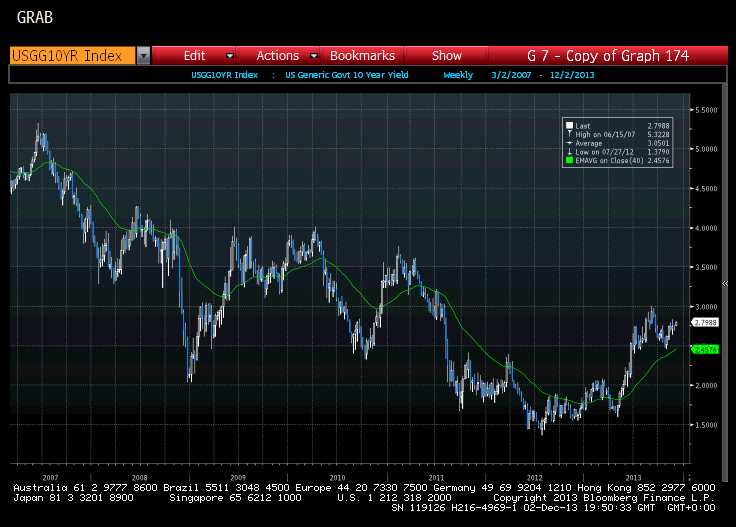Click the High marker icon in legend
This screenshot has width=736, height=527.
pos(569,134)
